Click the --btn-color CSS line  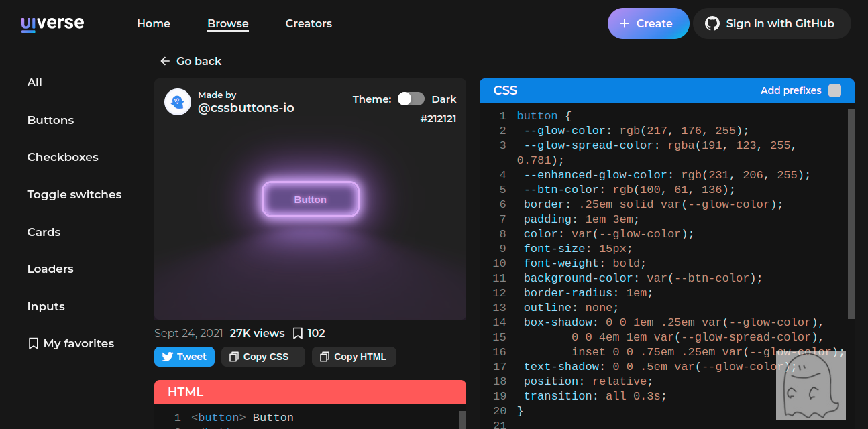click(629, 190)
